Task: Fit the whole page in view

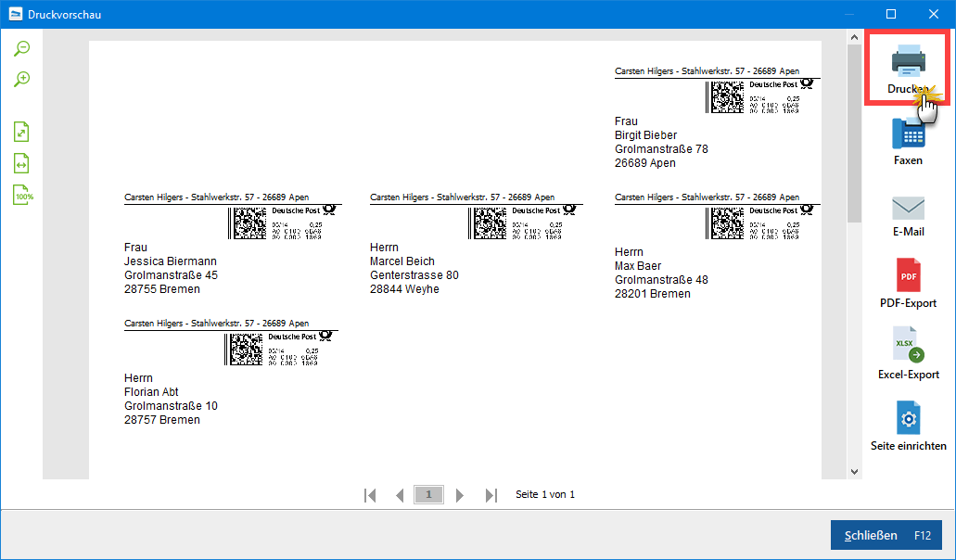Action: [x=22, y=132]
